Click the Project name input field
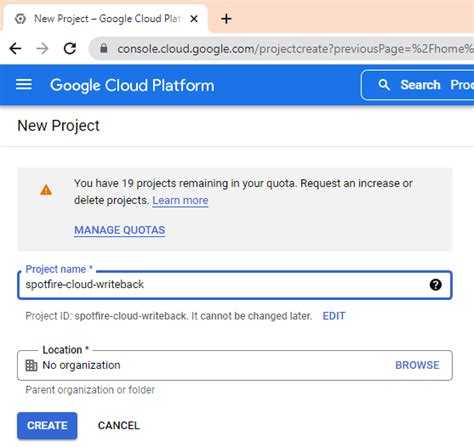The image size is (474, 447). coord(235,285)
